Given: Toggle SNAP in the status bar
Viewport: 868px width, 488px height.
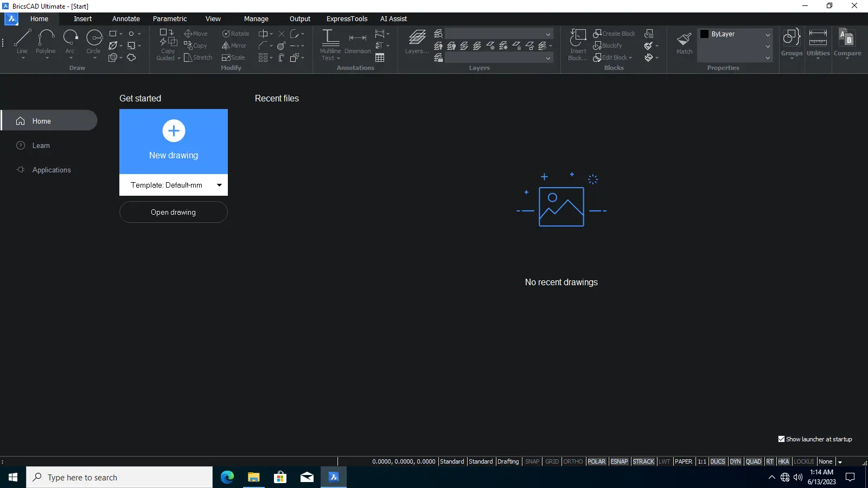Looking at the screenshot, I should [x=532, y=461].
